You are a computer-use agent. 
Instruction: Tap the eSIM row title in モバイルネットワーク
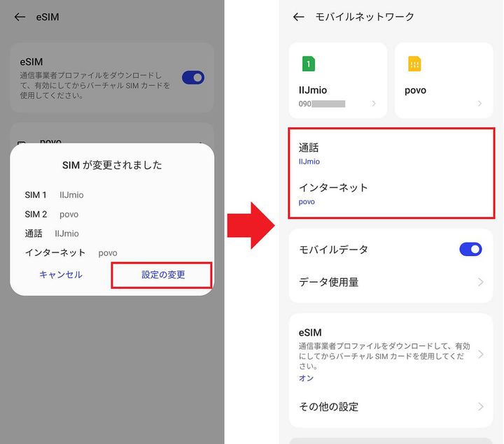[x=310, y=333]
